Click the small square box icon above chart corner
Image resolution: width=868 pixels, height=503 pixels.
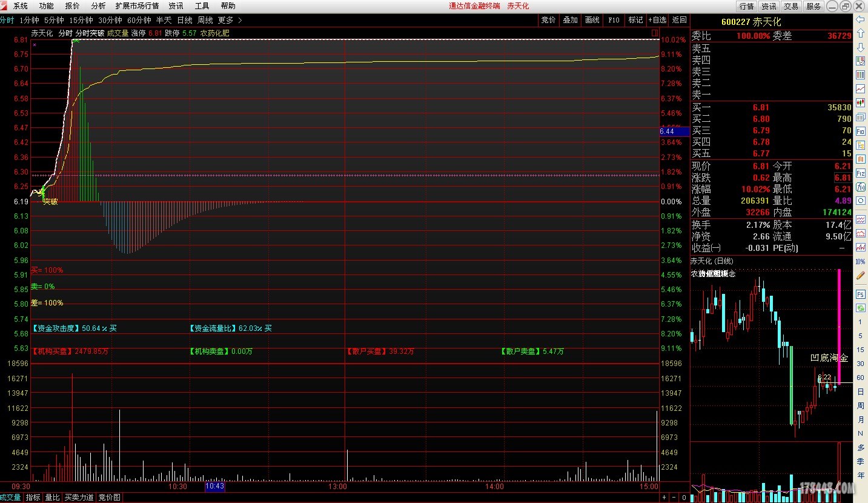655,32
